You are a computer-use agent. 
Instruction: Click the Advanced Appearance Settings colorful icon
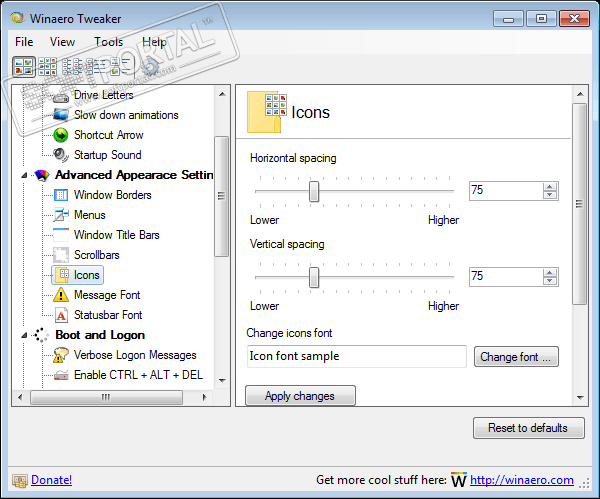[42, 175]
